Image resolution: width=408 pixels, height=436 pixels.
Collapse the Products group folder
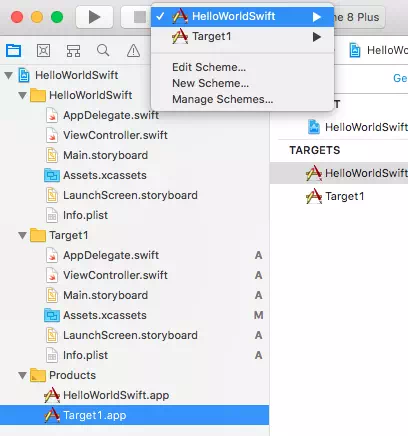coord(22,375)
